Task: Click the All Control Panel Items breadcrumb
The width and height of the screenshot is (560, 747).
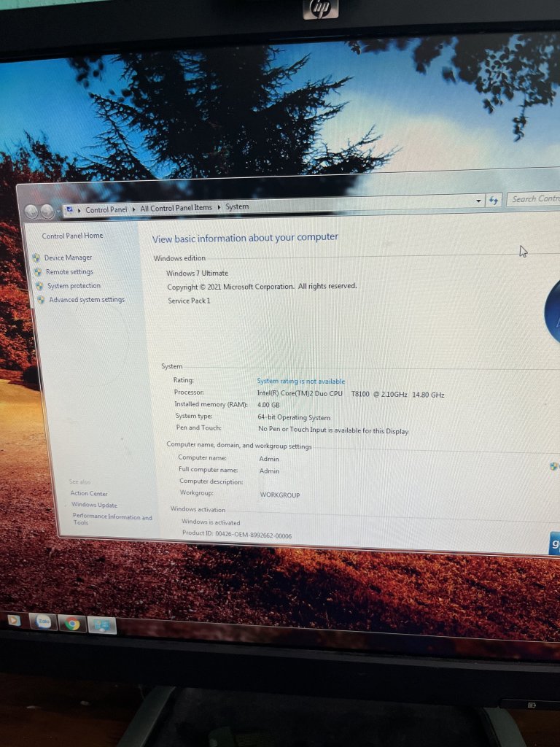Action: [x=176, y=208]
